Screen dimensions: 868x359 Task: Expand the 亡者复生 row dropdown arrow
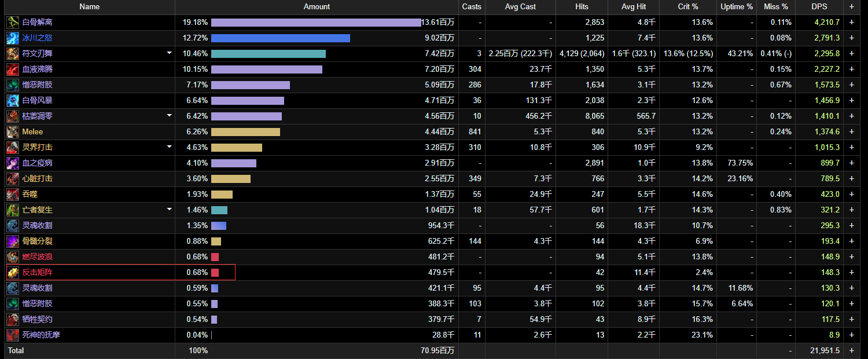[169, 210]
